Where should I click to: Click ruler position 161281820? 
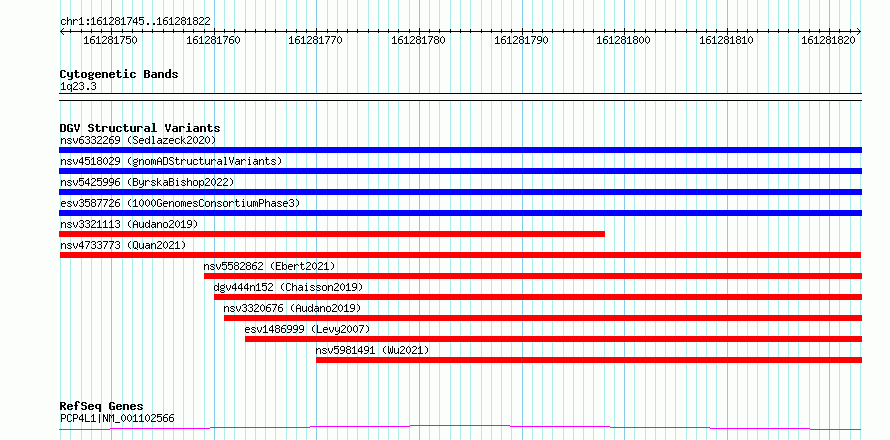point(829,41)
